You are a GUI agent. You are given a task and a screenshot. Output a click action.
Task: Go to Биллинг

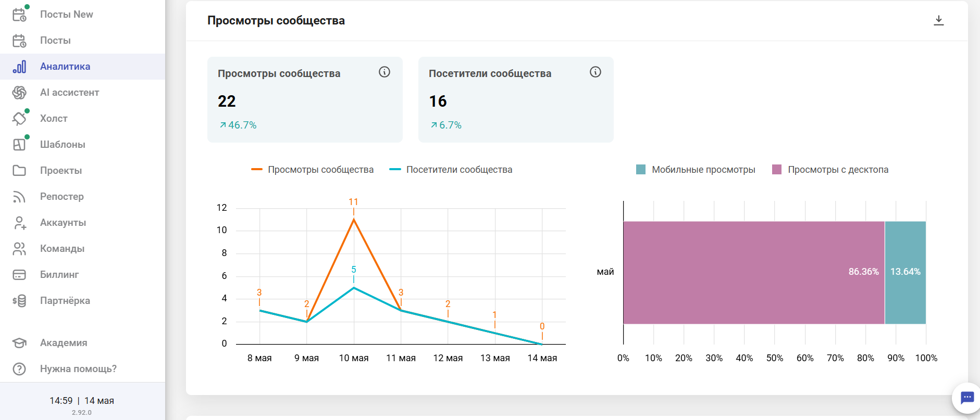click(x=59, y=275)
